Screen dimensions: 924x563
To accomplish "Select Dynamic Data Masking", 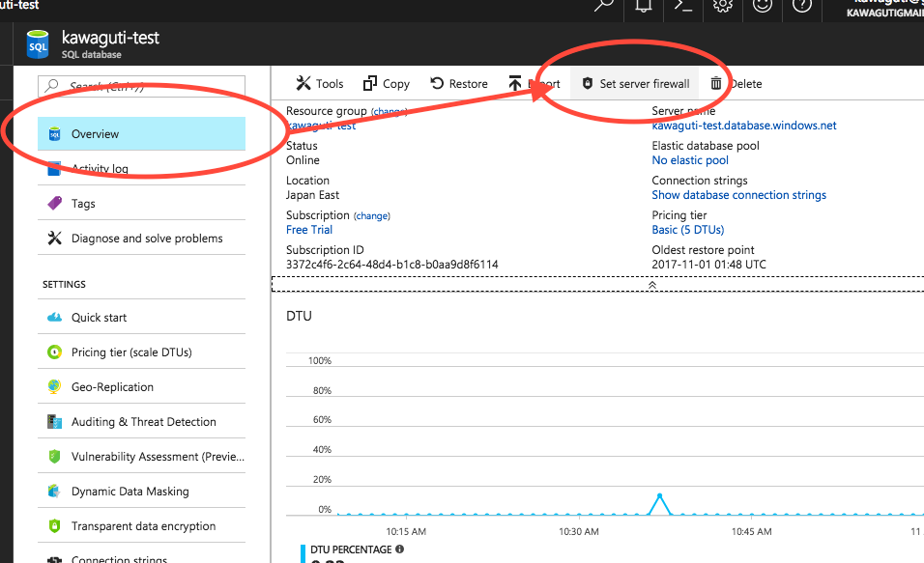I will click(x=141, y=492).
